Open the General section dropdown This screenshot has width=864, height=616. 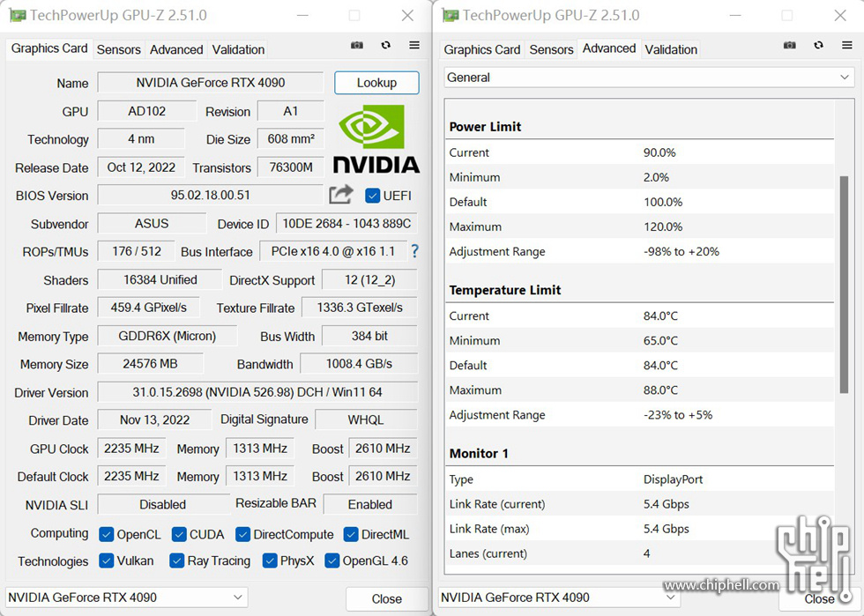[x=845, y=78]
